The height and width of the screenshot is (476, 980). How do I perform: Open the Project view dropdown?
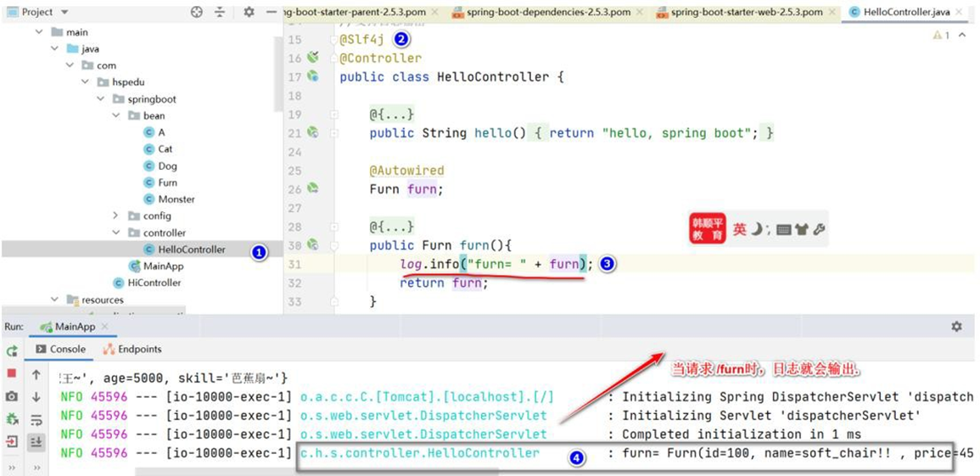(x=65, y=12)
